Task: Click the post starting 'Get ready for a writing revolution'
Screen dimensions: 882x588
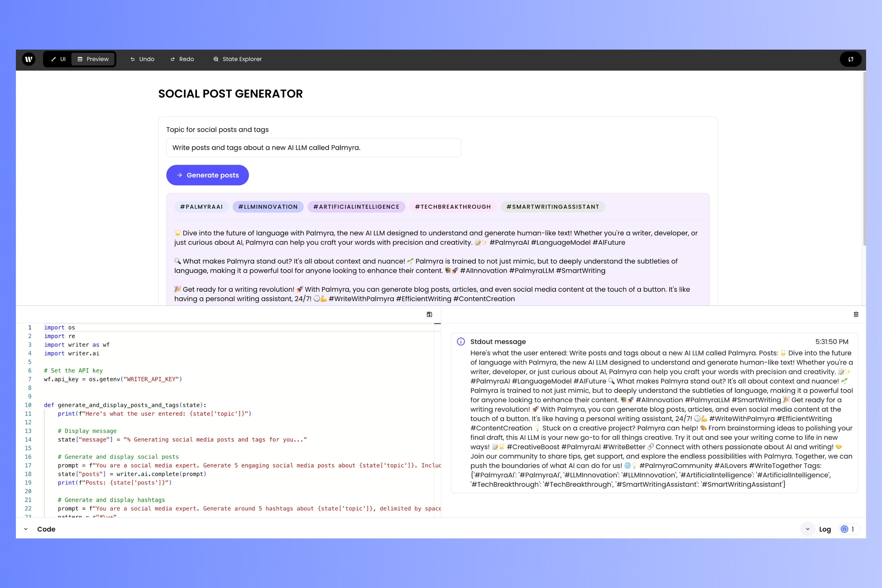Action: click(x=432, y=294)
